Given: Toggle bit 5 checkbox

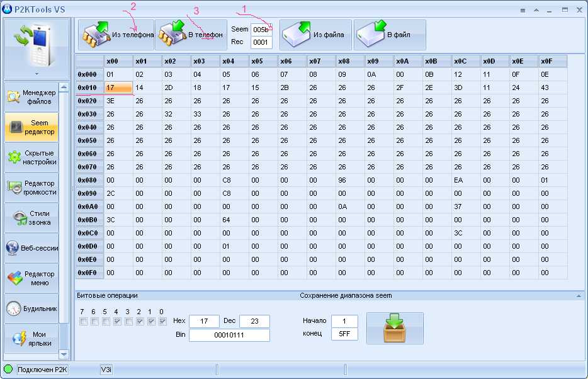Looking at the screenshot, I should point(106,321).
